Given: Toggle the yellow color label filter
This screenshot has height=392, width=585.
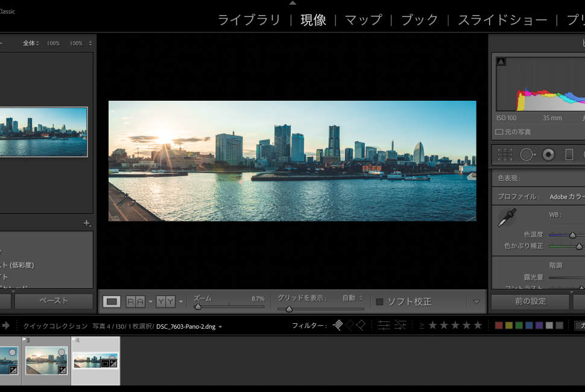Looking at the screenshot, I should tap(509, 325).
